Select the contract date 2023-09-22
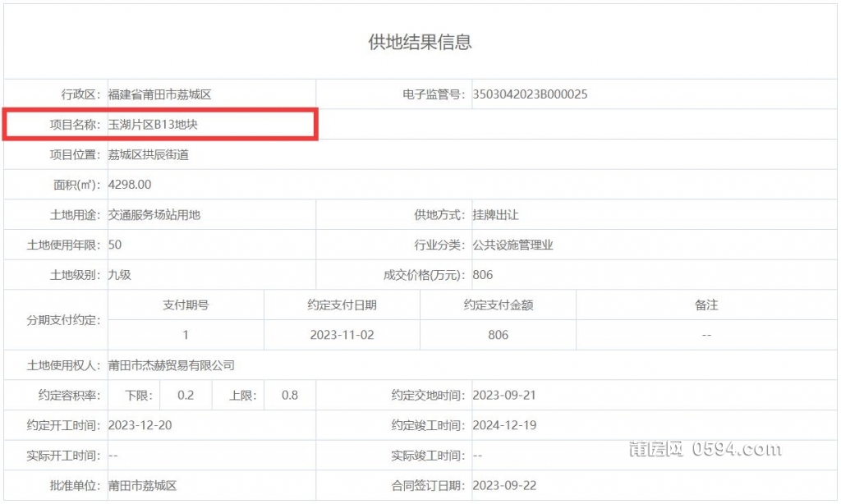The width and height of the screenshot is (841, 504). point(505,486)
